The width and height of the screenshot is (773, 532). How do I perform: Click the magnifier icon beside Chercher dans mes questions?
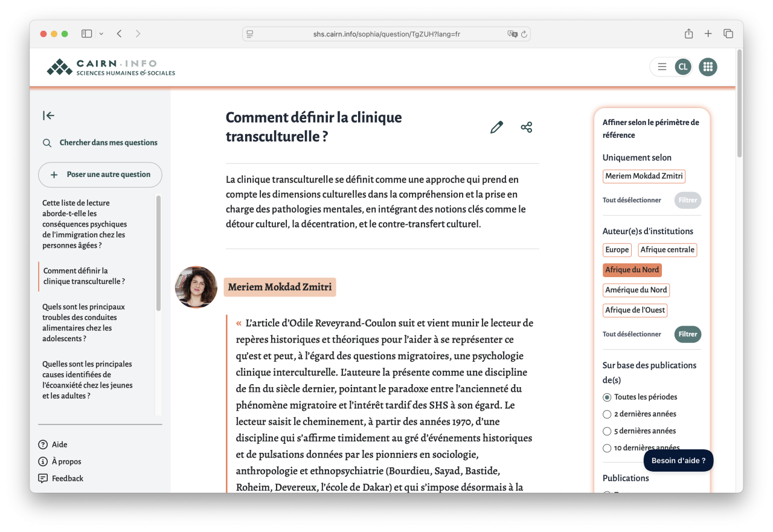point(47,143)
